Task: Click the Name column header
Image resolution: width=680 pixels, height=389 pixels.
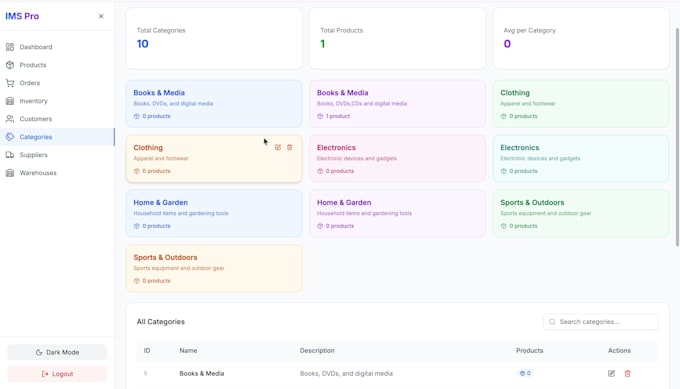Action: tap(188, 350)
